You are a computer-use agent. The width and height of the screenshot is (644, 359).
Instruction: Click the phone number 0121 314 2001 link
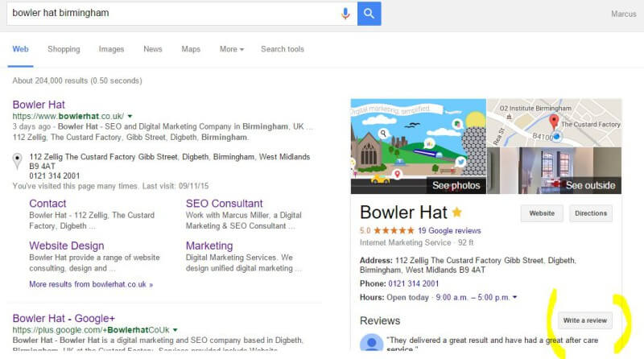click(x=414, y=284)
